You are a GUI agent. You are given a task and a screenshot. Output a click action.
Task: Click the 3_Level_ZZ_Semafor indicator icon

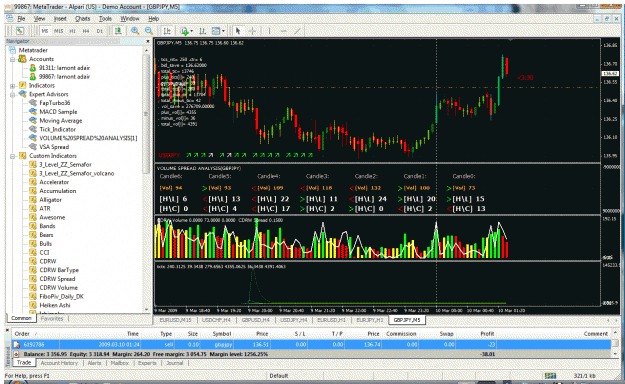[x=33, y=164]
